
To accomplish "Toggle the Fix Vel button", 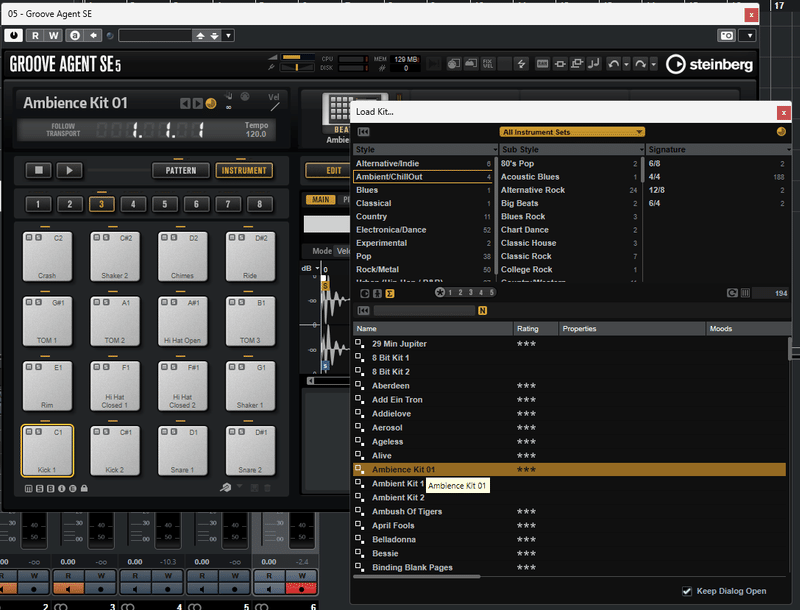I will [488, 64].
